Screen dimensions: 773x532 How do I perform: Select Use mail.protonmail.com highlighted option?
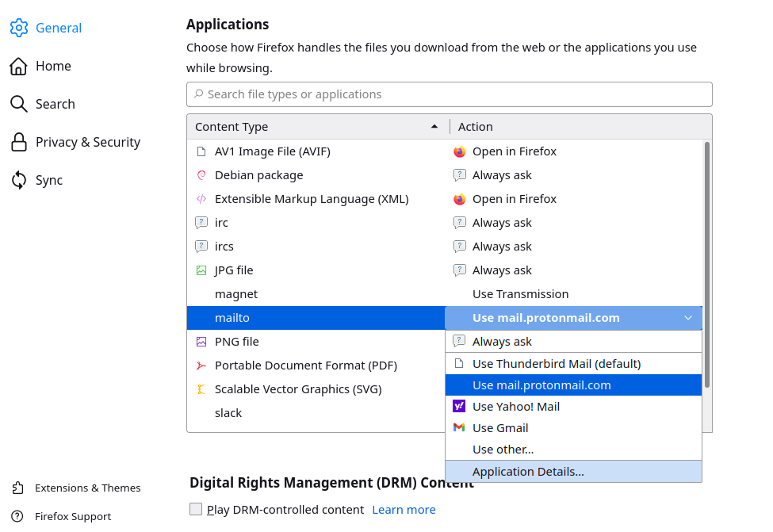click(573, 385)
